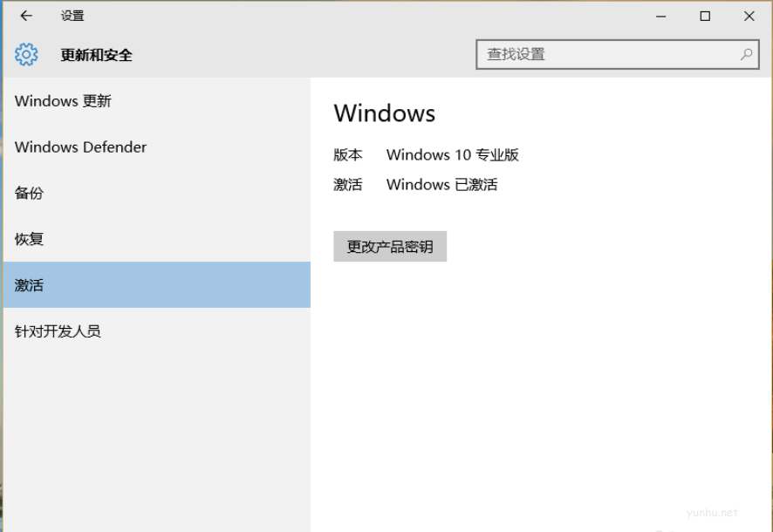The image size is (773, 532).
Task: Click the Windows heading text
Action: pyautogui.click(x=384, y=113)
